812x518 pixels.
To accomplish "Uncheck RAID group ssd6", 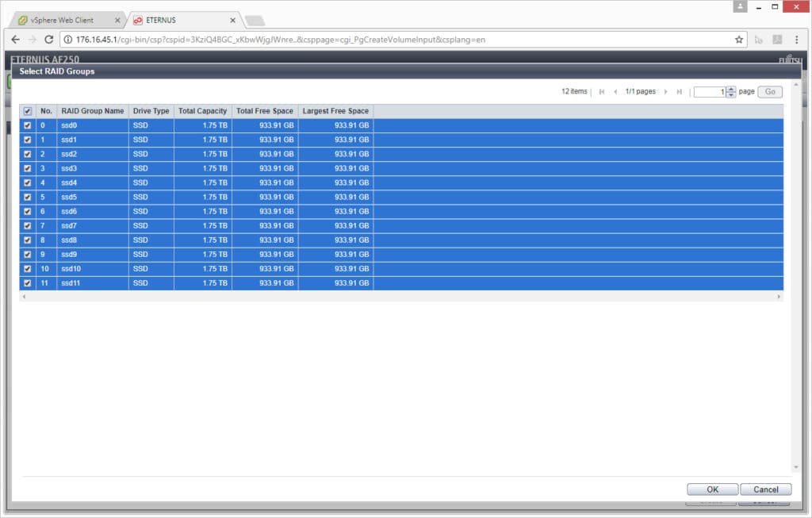I will click(28, 211).
